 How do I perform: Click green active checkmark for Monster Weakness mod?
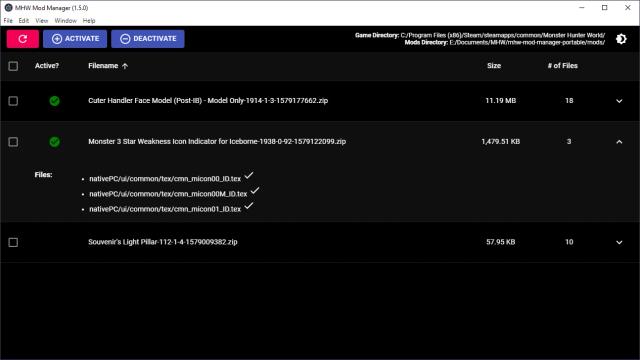[x=54, y=142]
